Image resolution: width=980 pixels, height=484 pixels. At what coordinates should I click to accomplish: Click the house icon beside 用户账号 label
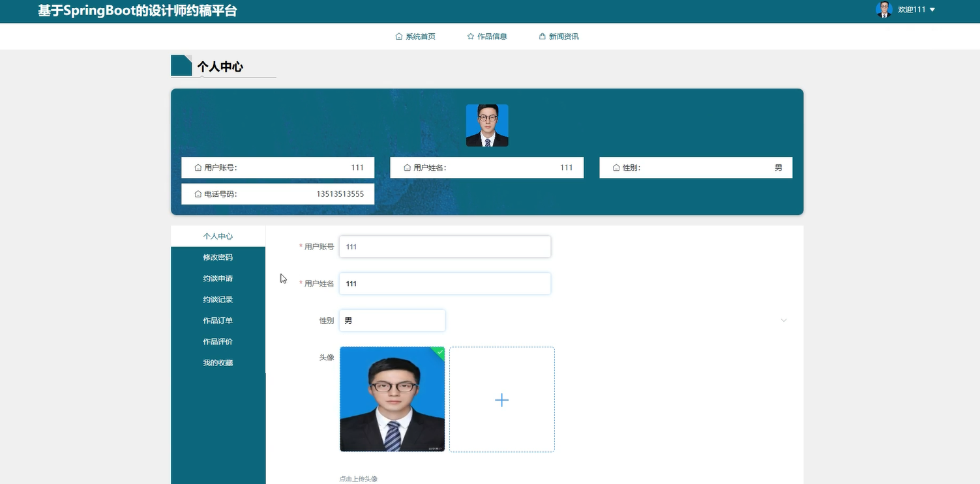pos(198,167)
